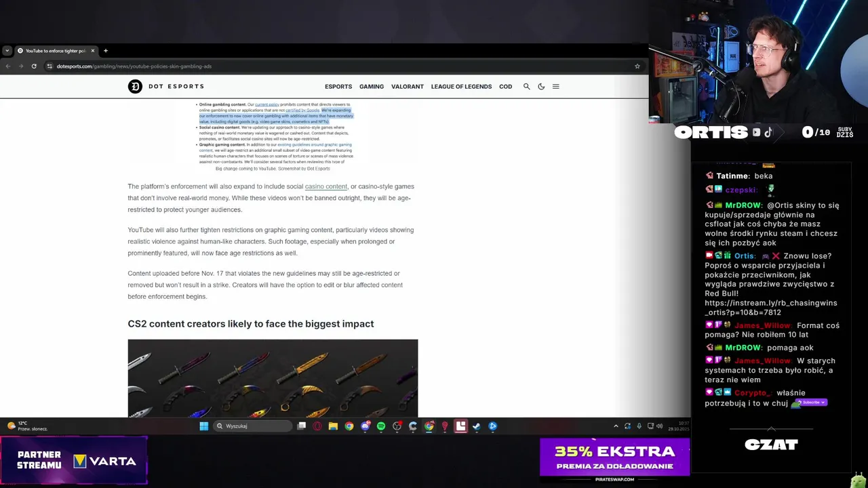Image resolution: width=868 pixels, height=488 pixels.
Task: Open the VALORANT nav section
Action: click(408, 87)
